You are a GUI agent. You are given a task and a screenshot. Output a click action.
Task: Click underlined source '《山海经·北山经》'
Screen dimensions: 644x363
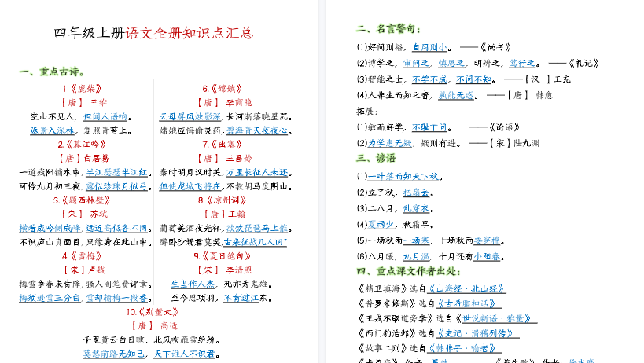pyautogui.click(x=467, y=289)
